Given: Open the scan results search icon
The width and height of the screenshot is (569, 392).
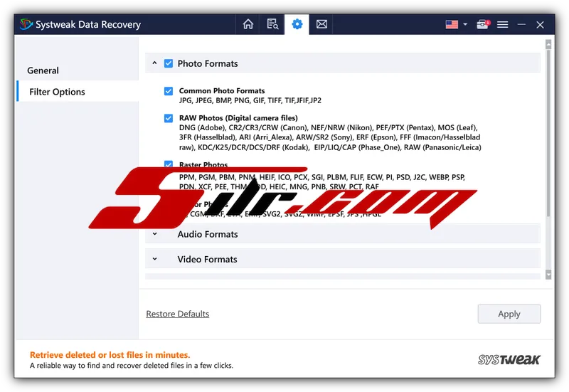Looking at the screenshot, I should [x=272, y=24].
